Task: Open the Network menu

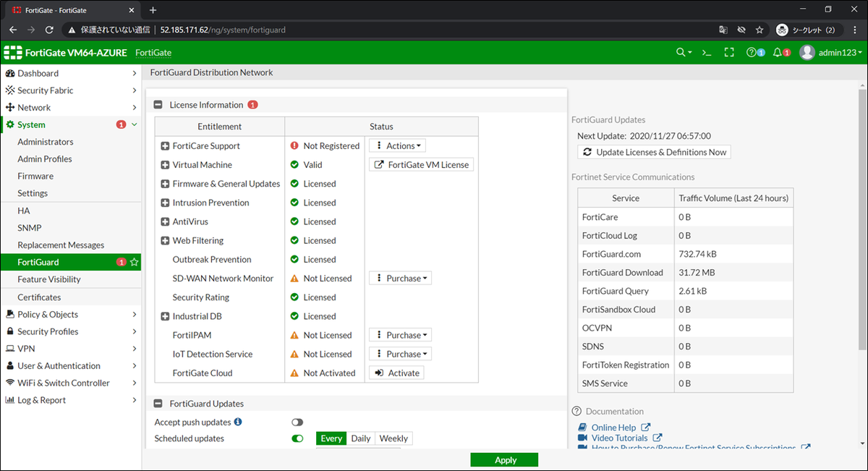Action: point(71,107)
